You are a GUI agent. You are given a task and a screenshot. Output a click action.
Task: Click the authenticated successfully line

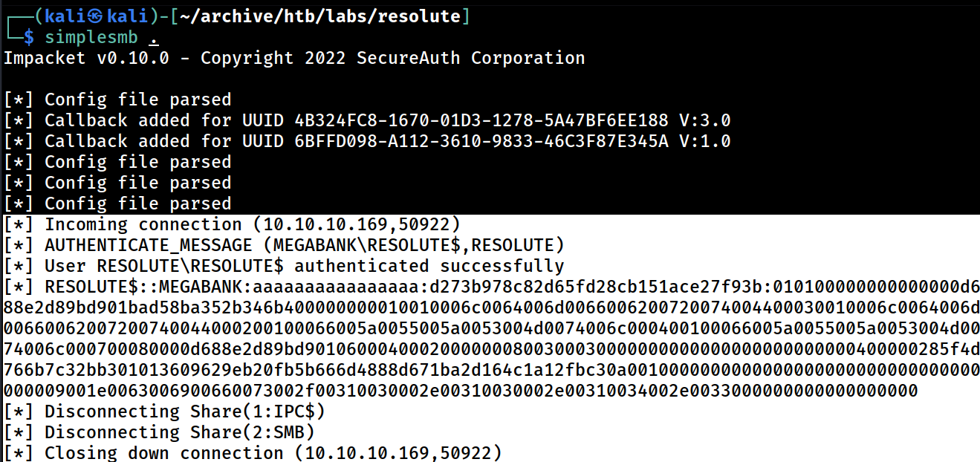point(284,266)
